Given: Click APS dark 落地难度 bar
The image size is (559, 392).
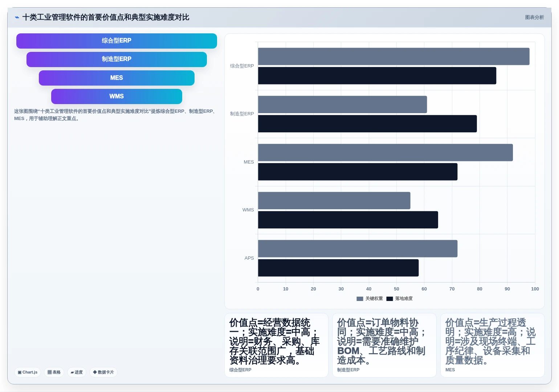Looking at the screenshot, I should click(338, 268).
